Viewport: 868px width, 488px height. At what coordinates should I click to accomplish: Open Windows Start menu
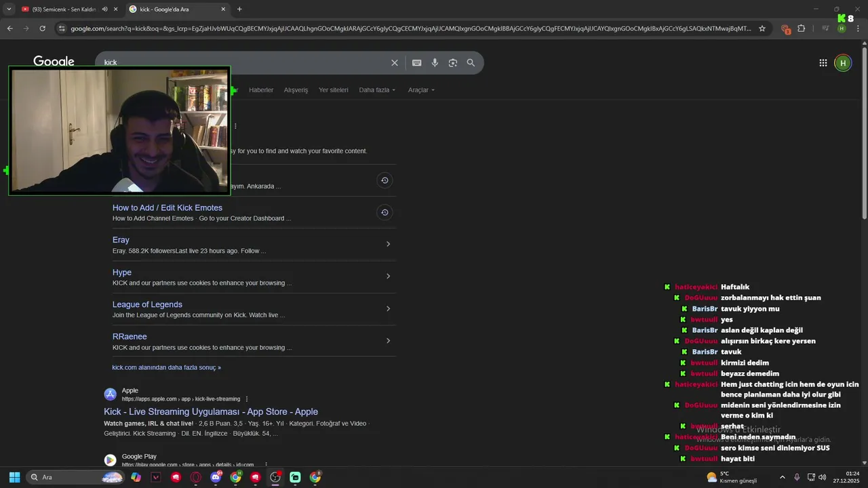point(14,477)
